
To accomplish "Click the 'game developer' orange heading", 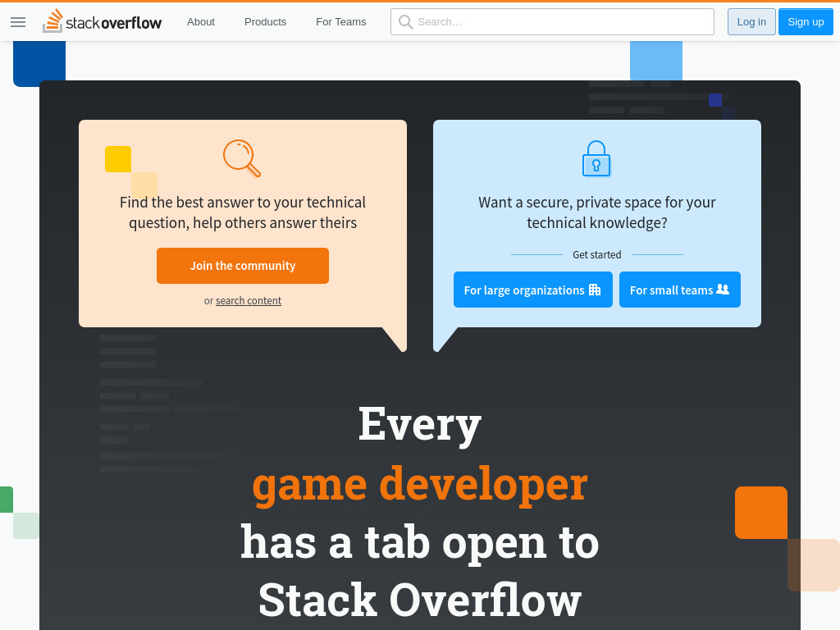I will [x=420, y=485].
